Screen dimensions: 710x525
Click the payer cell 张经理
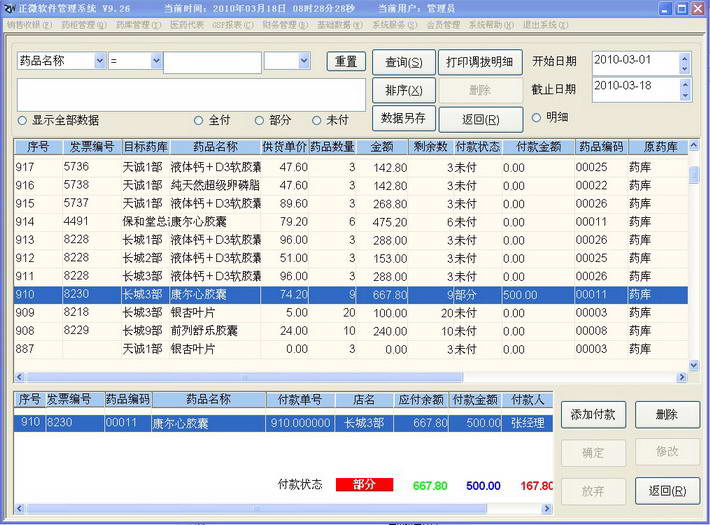(x=528, y=423)
